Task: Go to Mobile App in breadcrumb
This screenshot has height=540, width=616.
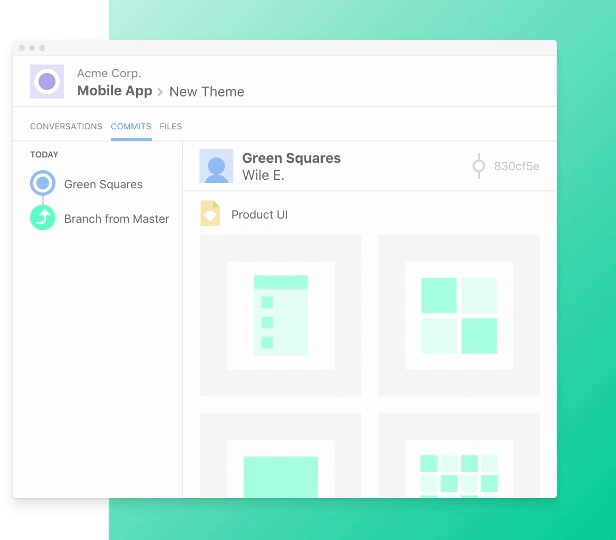Action: [115, 91]
